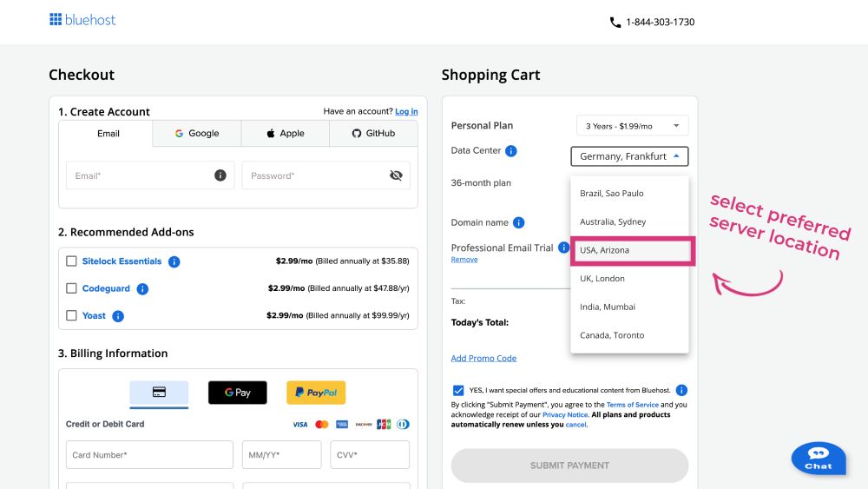Image resolution: width=868 pixels, height=489 pixels.
Task: Select Brazil, Sao Paulo data center
Action: click(x=629, y=194)
